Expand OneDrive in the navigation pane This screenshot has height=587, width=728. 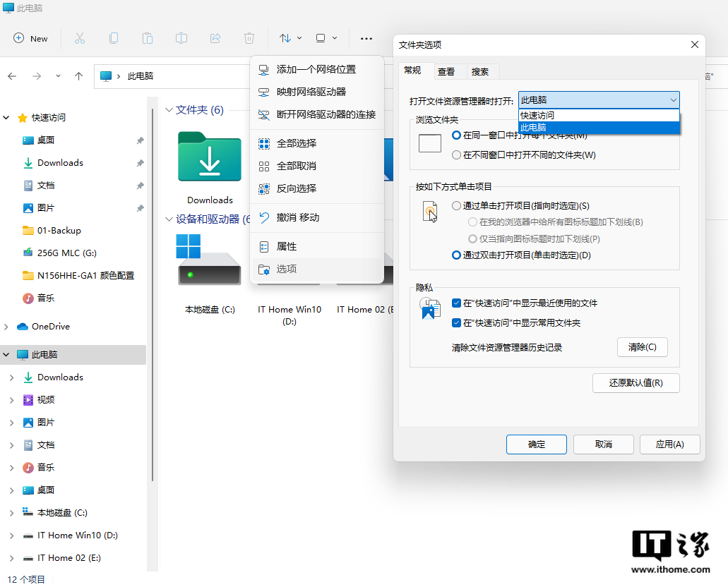click(x=7, y=327)
